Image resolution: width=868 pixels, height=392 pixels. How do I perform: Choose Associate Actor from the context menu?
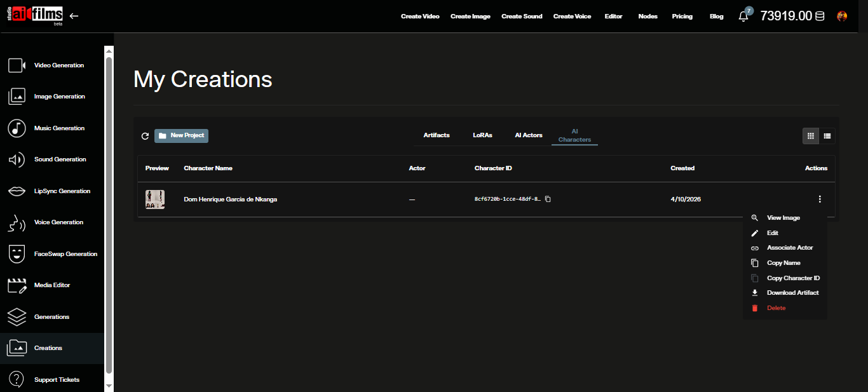coord(789,247)
